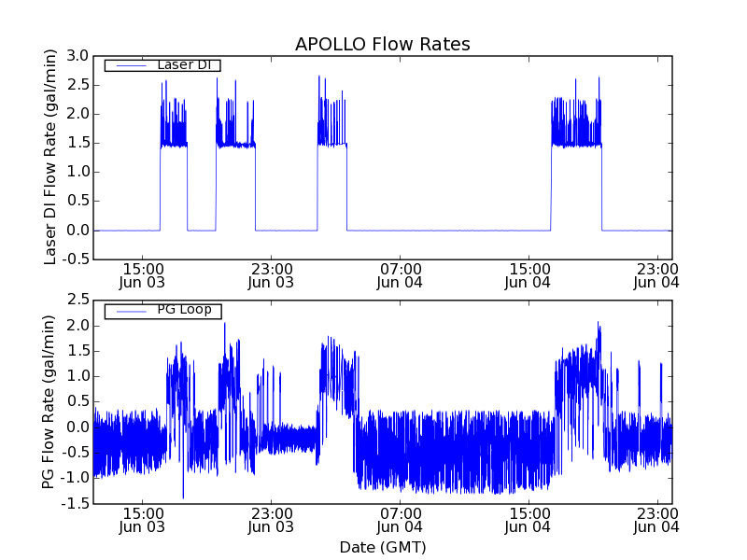The image size is (747, 560).
Task: Click the 1.5 tick on Laser DI axis
Action: tap(78, 143)
